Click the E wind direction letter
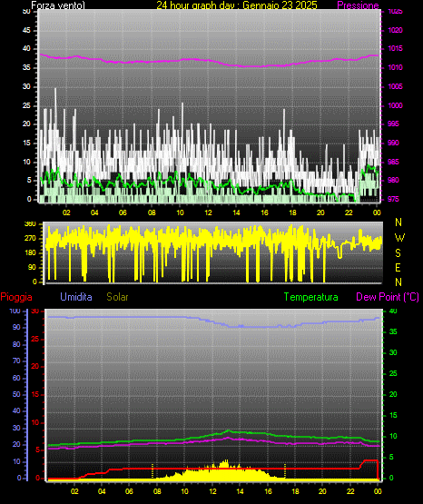423x504 pixels. click(398, 268)
